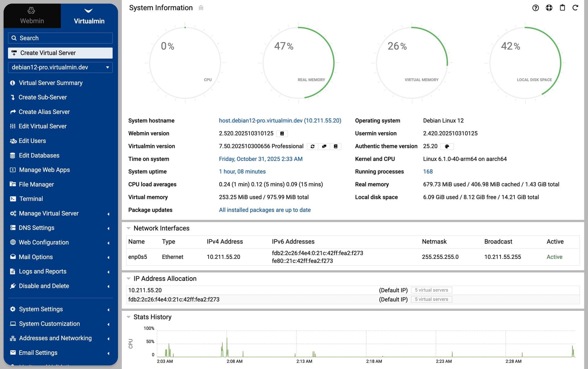Refresh system information with reload icon

click(575, 8)
